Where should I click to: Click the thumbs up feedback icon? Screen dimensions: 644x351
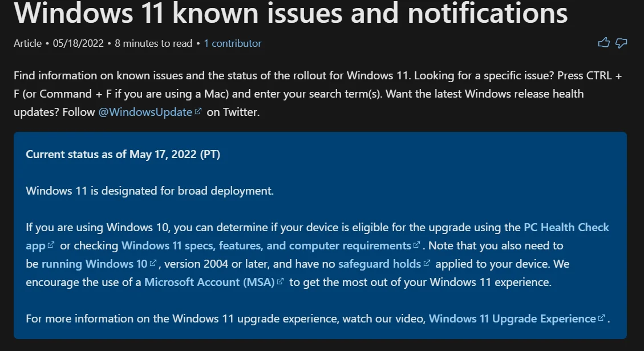coord(604,43)
